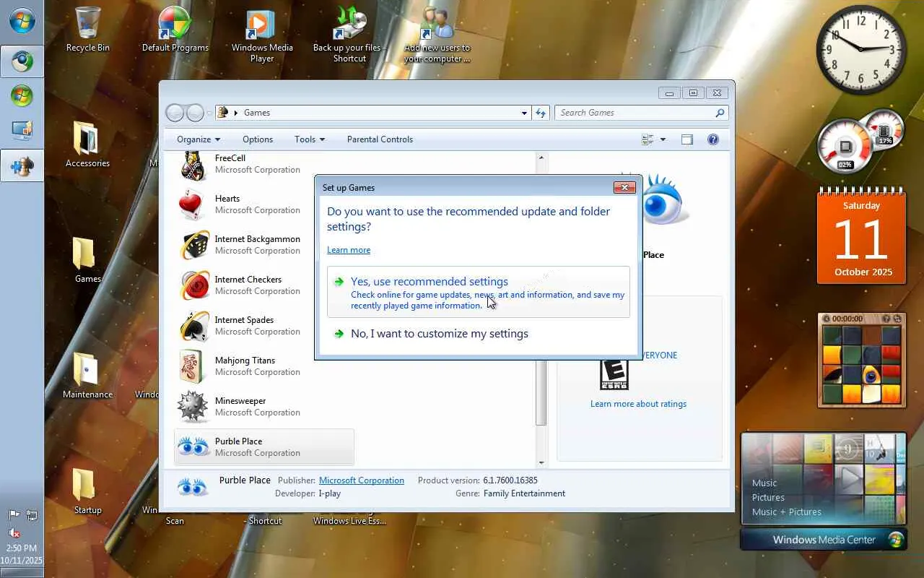Change the view using the view icon
The width and height of the screenshot is (924, 578).
click(x=648, y=139)
